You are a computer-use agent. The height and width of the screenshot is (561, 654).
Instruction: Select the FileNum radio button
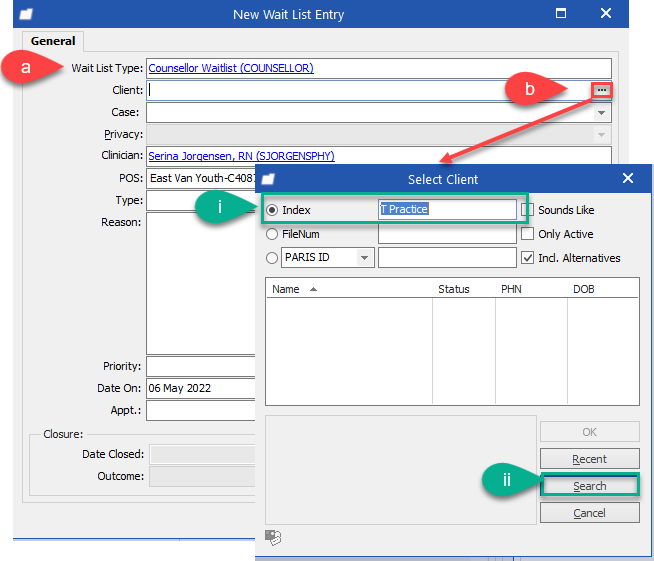(x=272, y=234)
